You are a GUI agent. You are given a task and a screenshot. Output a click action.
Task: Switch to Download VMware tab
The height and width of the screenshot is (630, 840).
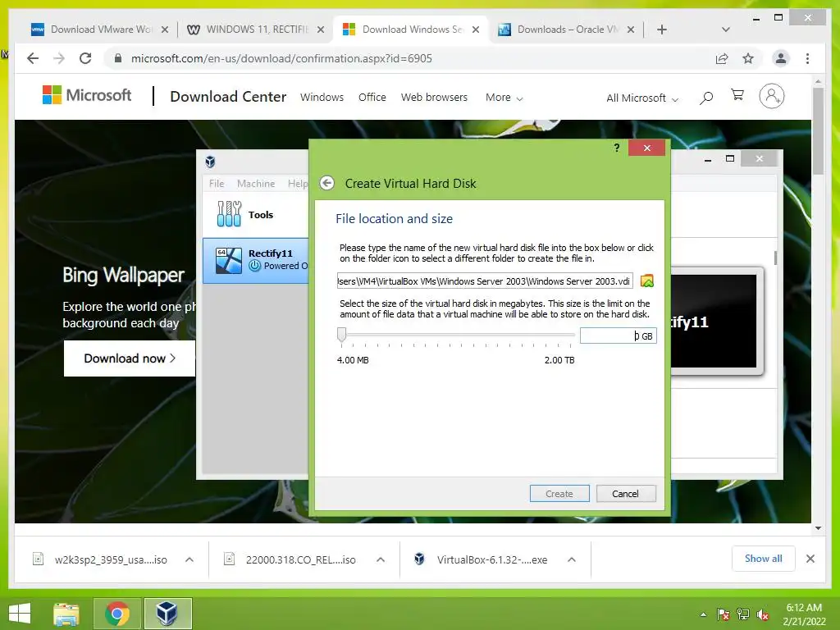pos(99,30)
